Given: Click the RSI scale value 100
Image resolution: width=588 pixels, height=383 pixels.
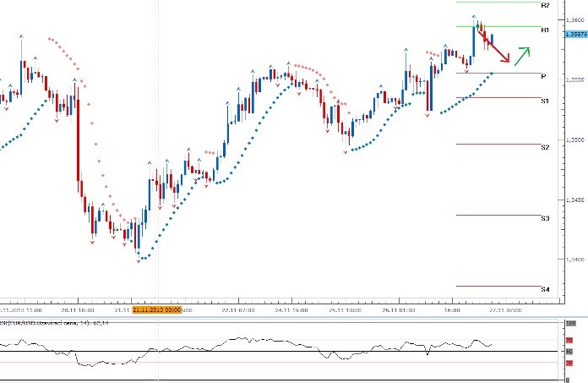Looking at the screenshot, I should click(x=571, y=323).
